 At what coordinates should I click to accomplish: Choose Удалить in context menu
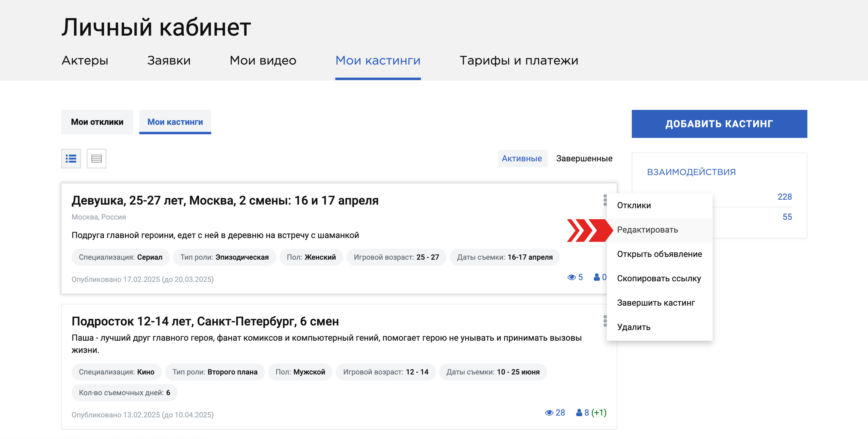[x=660, y=327]
